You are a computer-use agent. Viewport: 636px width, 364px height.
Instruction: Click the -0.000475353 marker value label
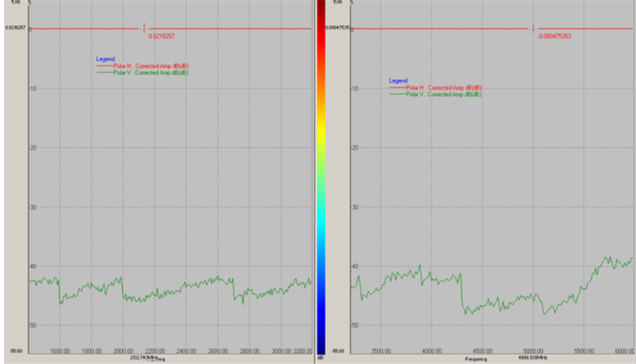click(x=555, y=36)
